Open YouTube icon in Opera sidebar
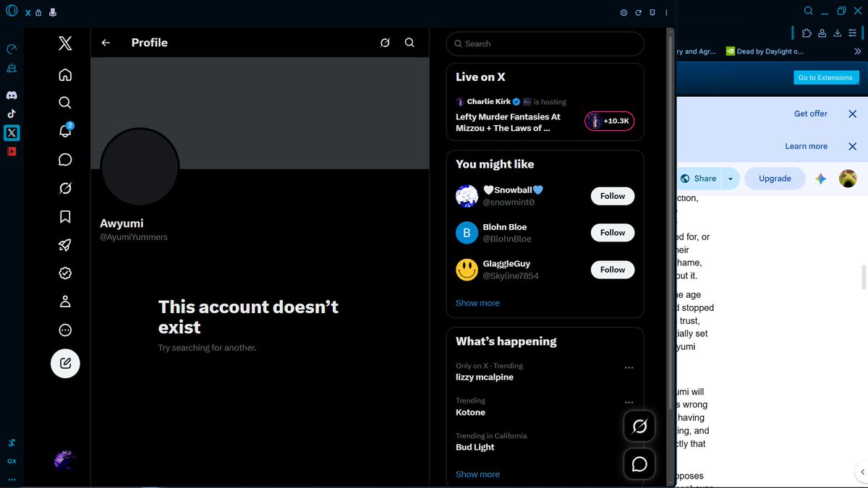868x488 pixels. pyautogui.click(x=12, y=151)
